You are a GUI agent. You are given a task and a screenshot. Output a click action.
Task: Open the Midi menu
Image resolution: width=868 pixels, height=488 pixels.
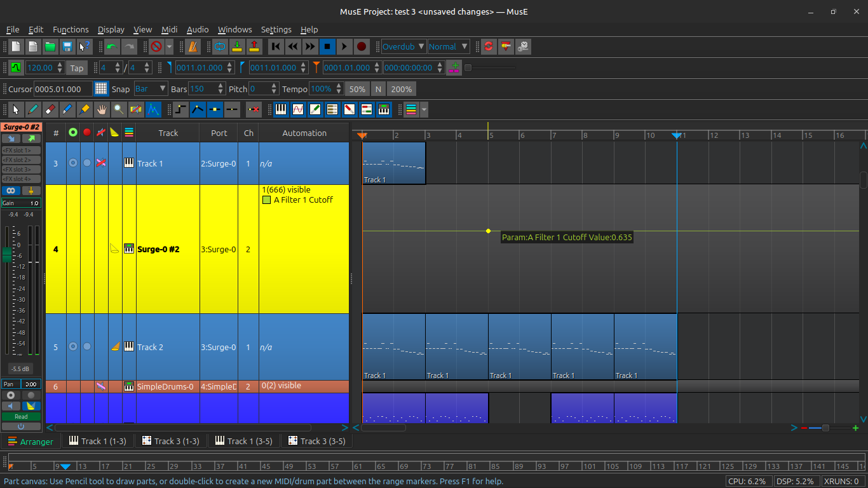click(169, 29)
